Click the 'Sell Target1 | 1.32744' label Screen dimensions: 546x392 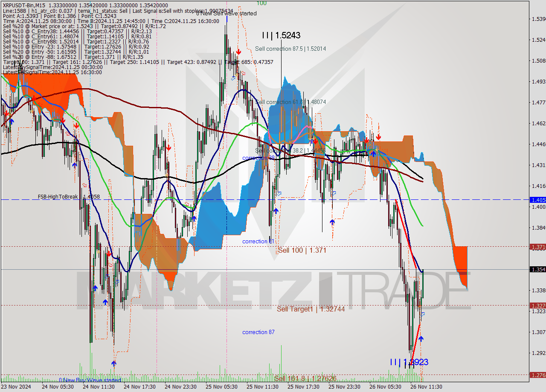(x=311, y=309)
